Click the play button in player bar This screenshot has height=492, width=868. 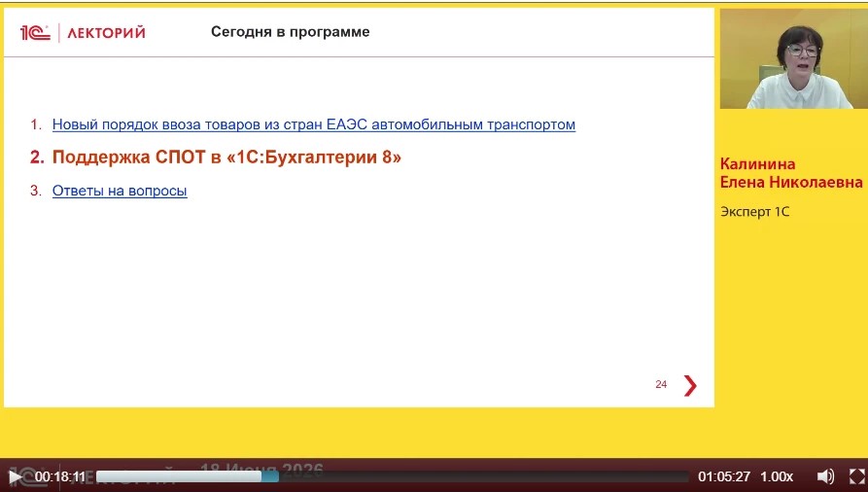pos(16,476)
